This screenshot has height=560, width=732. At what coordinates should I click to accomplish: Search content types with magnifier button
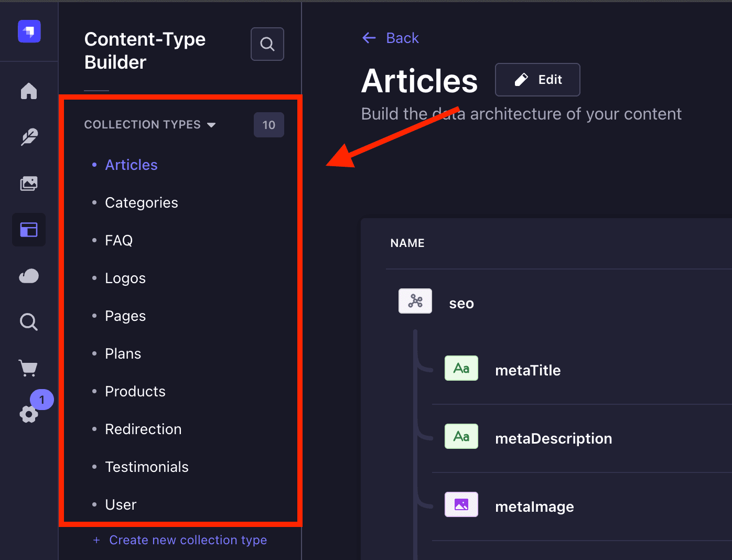pos(267,44)
